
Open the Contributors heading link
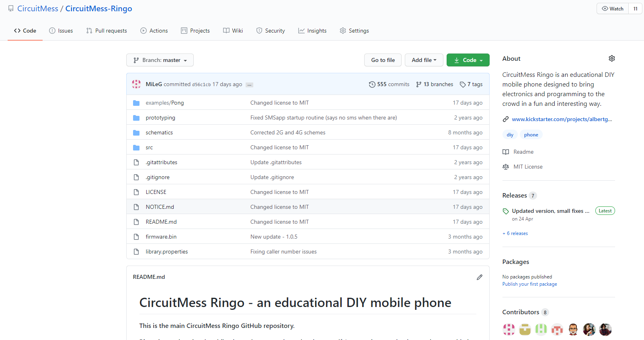click(521, 312)
